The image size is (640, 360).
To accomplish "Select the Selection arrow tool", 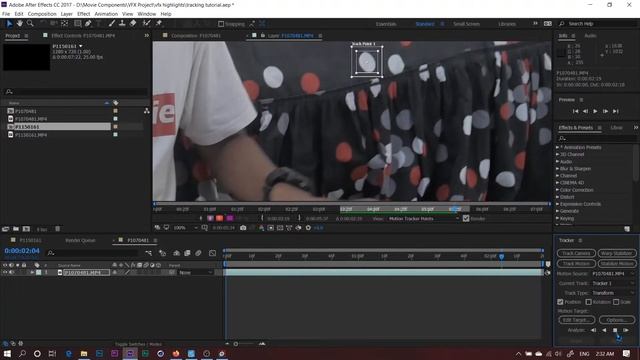I will pyautogui.click(x=9, y=24).
